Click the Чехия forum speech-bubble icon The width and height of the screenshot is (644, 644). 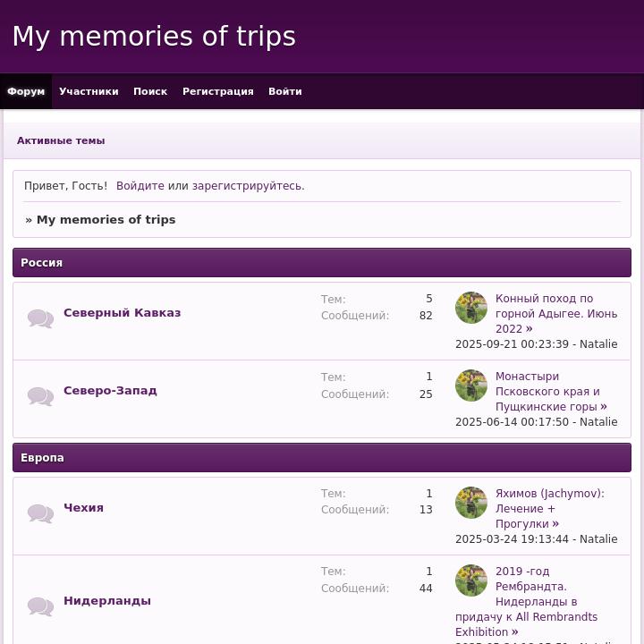pos(40,513)
